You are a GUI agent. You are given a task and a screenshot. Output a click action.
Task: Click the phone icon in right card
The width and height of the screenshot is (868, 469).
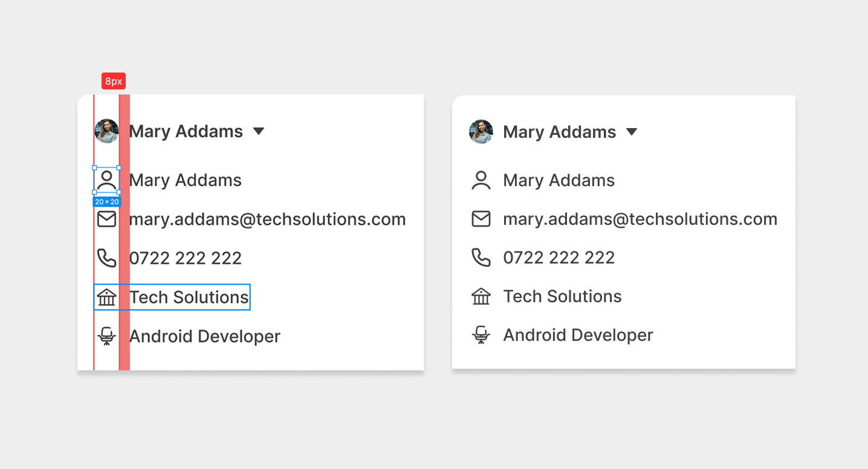click(x=481, y=257)
